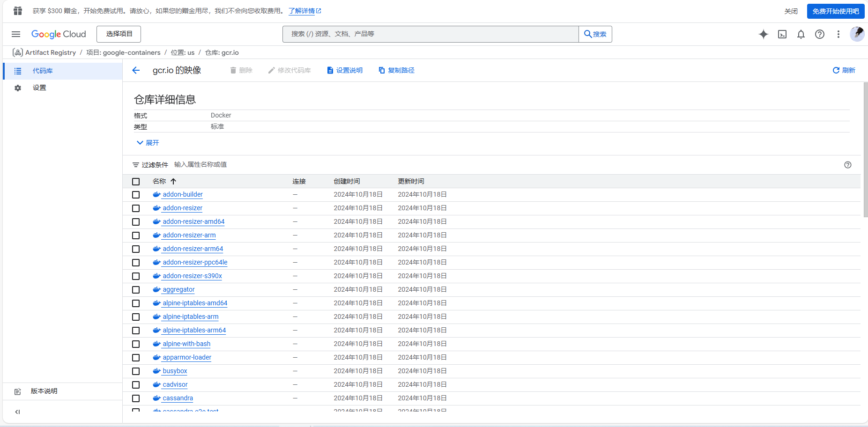This screenshot has height=427, width=868.
Task: Click the 免费开始使用吧 button
Action: 836,11
